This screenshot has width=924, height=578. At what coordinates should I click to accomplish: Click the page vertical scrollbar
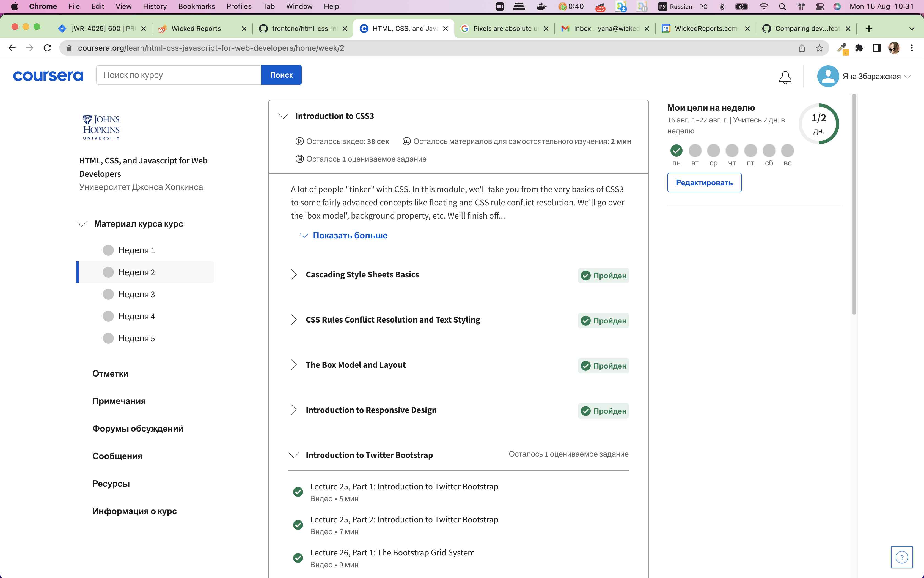click(x=854, y=205)
